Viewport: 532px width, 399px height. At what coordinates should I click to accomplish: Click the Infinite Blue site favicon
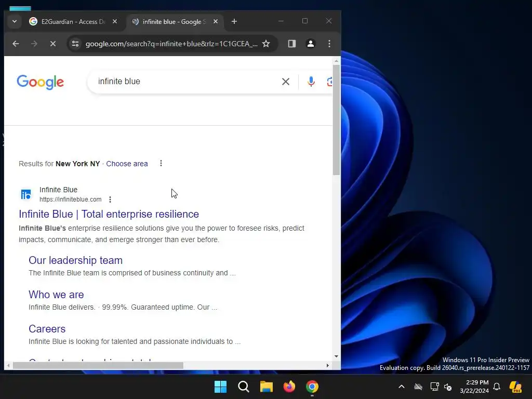[x=26, y=194]
